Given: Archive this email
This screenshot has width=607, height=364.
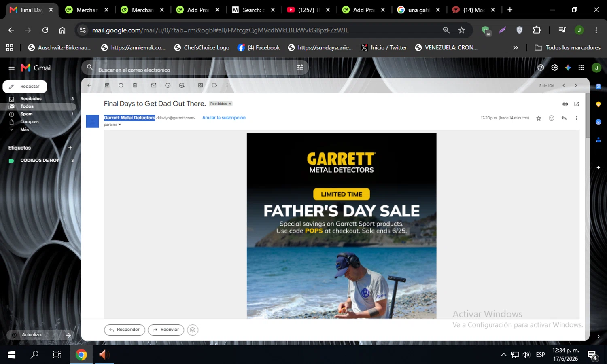Looking at the screenshot, I should [x=107, y=85].
